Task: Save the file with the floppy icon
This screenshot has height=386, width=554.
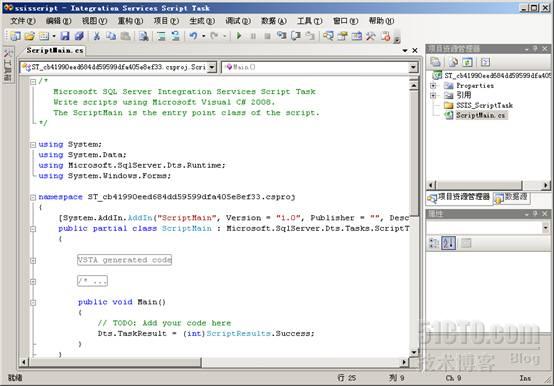Action: click(65, 36)
